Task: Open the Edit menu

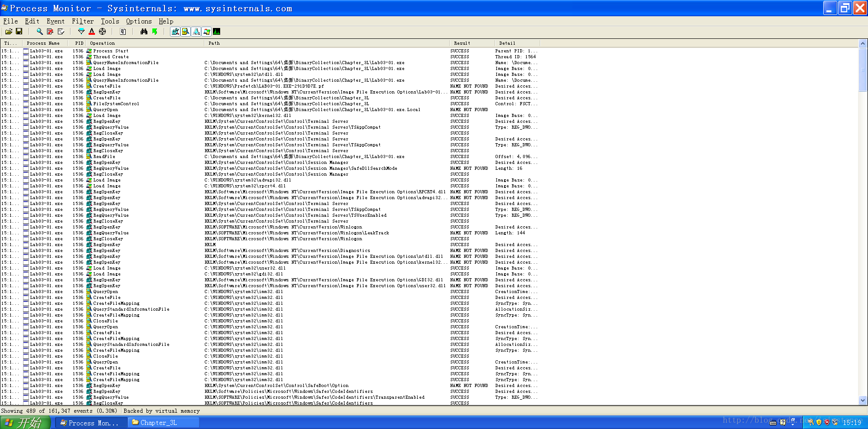Action: (x=32, y=21)
